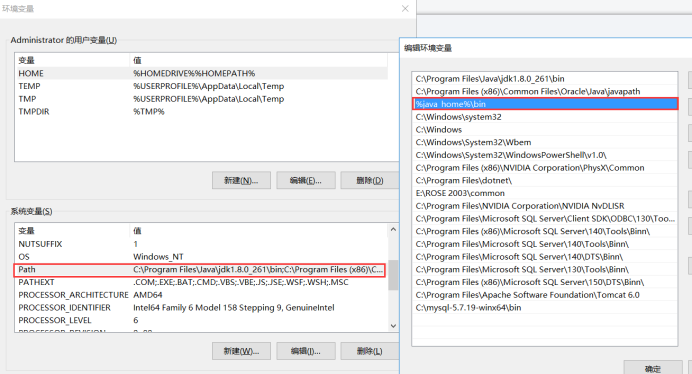This screenshot has height=374, width=692.
Task: Click 确定 button in edit variable dialog
Action: (653, 368)
